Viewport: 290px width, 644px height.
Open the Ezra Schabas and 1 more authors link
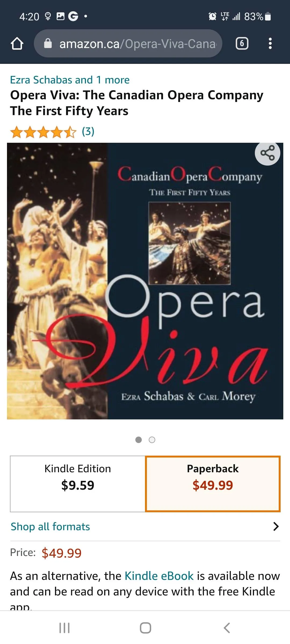point(70,80)
